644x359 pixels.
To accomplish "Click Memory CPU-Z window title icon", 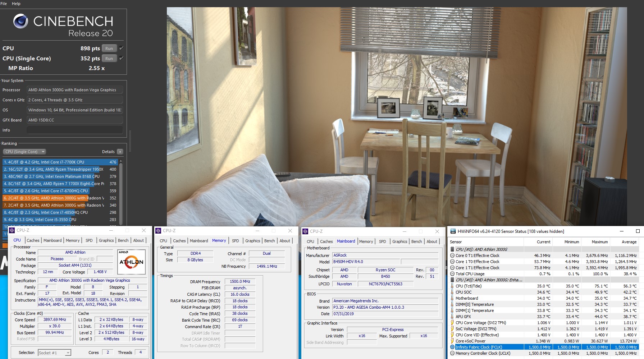I will (x=158, y=231).
